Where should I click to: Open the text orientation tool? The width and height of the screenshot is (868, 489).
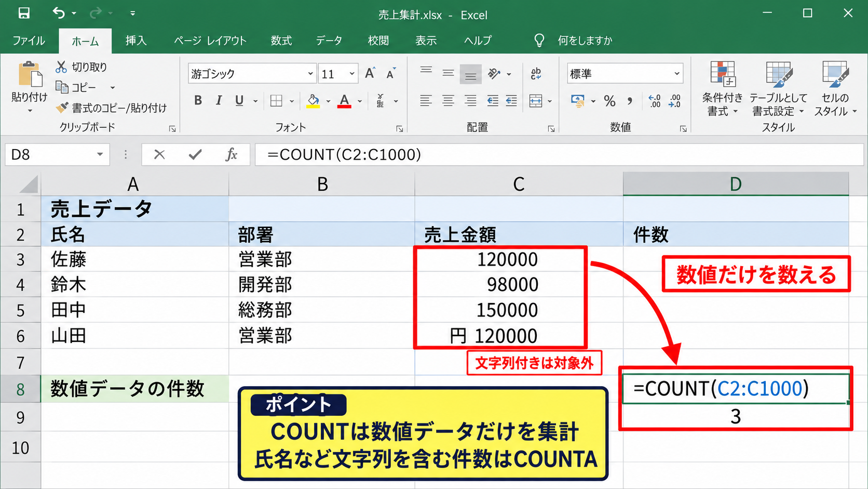click(494, 74)
